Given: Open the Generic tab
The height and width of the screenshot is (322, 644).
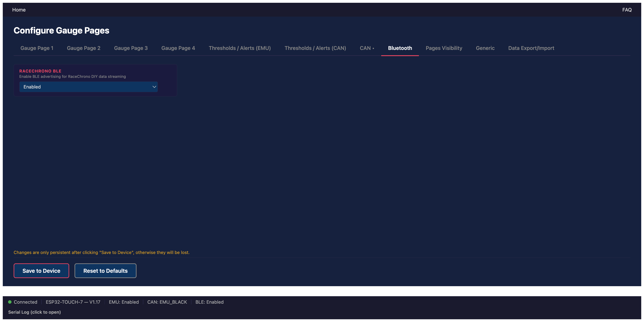Looking at the screenshot, I should click(485, 48).
